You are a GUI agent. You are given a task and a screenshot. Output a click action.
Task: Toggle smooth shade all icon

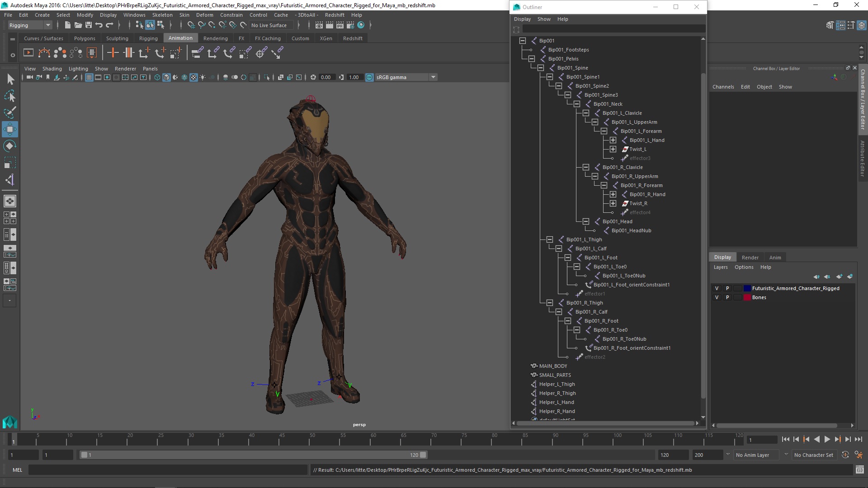[166, 77]
